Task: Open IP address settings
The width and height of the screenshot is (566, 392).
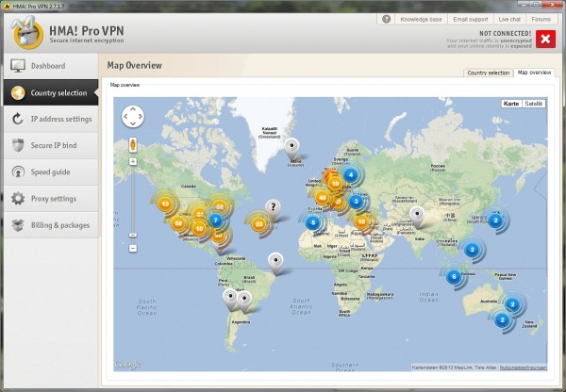Action: coord(51,119)
